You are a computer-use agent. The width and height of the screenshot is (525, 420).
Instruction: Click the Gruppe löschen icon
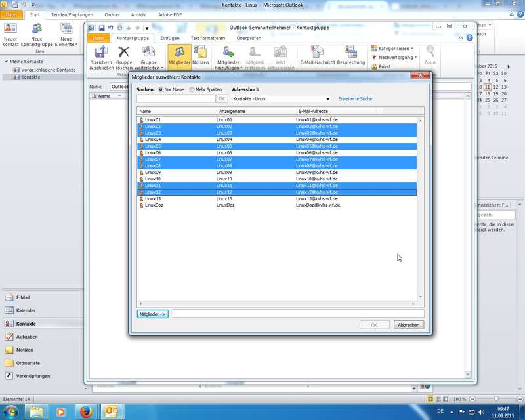[x=124, y=54]
